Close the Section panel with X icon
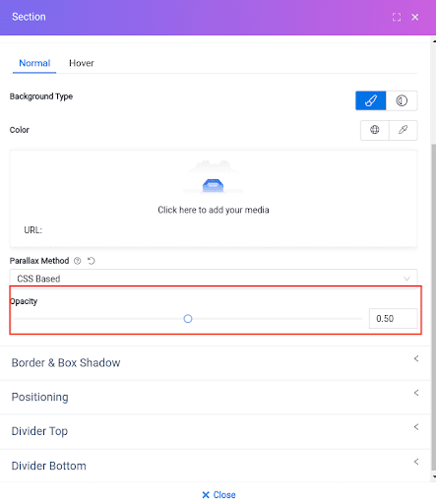 tap(415, 17)
